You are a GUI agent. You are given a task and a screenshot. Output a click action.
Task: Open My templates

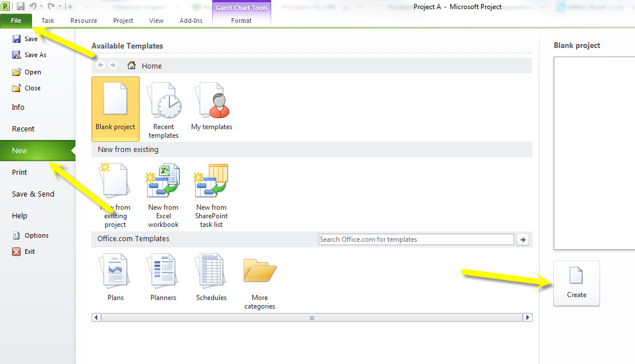click(x=212, y=107)
